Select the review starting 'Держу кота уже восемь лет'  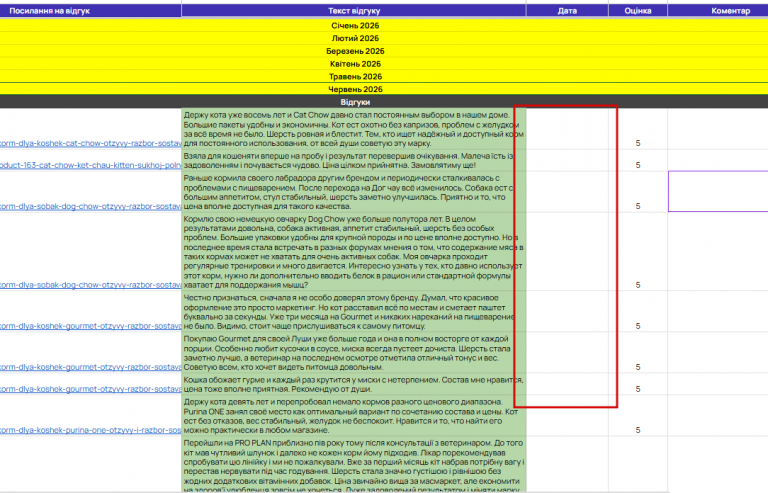coord(354,129)
